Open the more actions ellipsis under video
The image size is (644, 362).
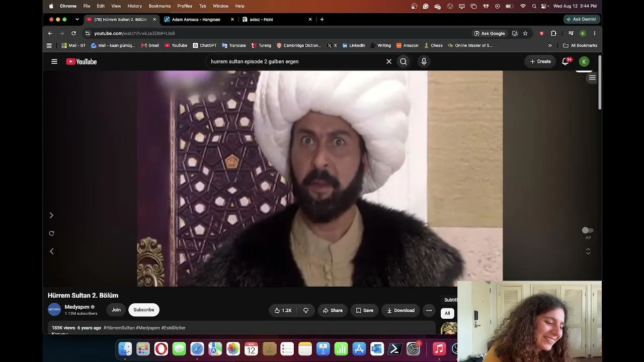(x=429, y=310)
